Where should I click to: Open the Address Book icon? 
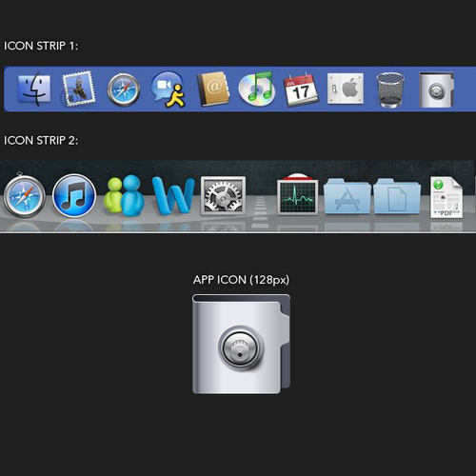213,89
